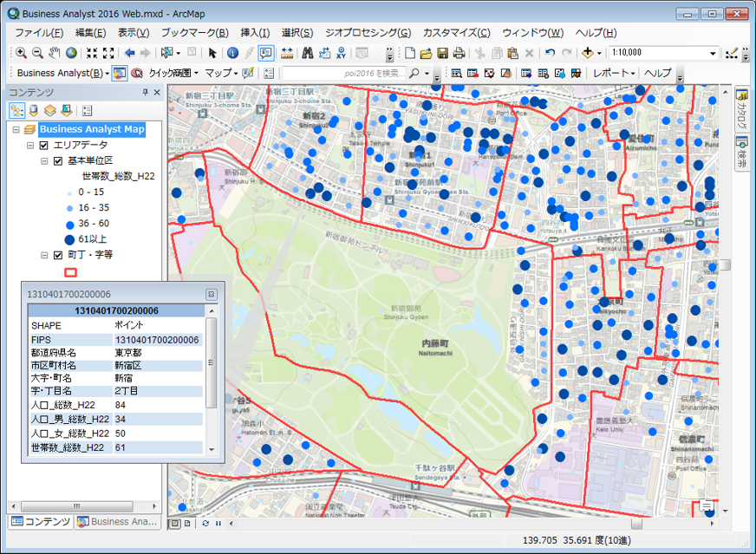
Task: Click the Print icon
Action: [459, 53]
